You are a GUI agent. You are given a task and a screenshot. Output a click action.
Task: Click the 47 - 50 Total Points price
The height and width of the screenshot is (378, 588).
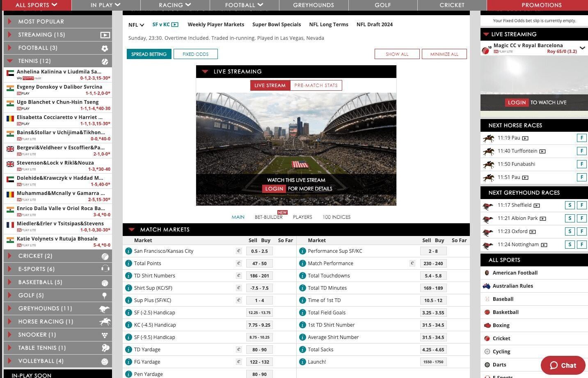[x=259, y=263]
